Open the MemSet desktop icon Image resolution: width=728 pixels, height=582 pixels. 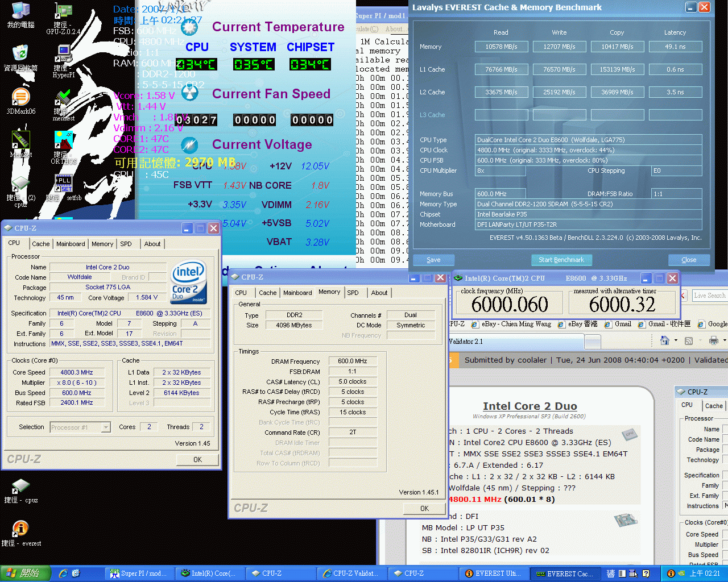[x=20, y=140]
